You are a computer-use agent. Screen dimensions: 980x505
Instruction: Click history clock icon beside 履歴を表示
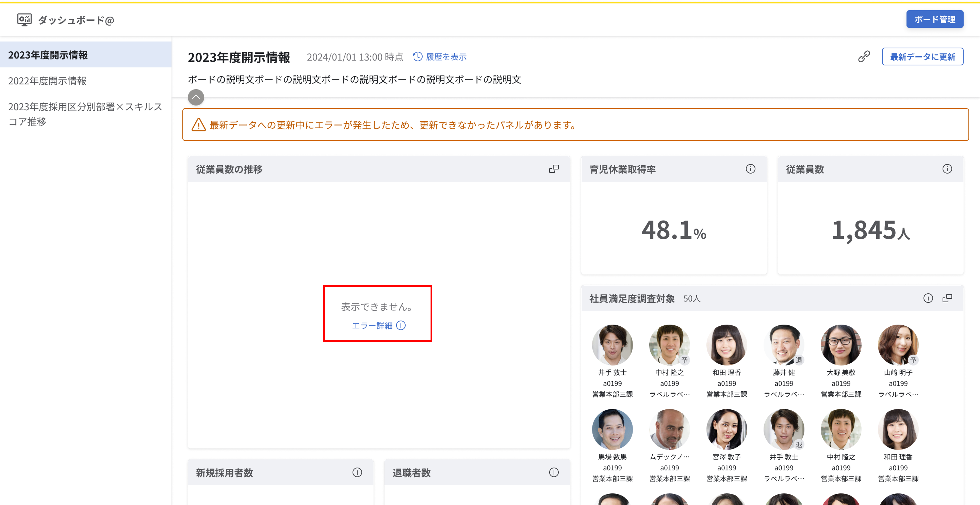coord(418,57)
